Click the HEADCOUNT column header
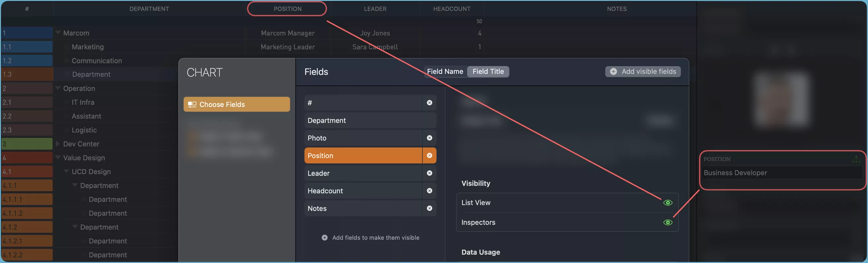This screenshot has height=263, width=868. (x=451, y=9)
